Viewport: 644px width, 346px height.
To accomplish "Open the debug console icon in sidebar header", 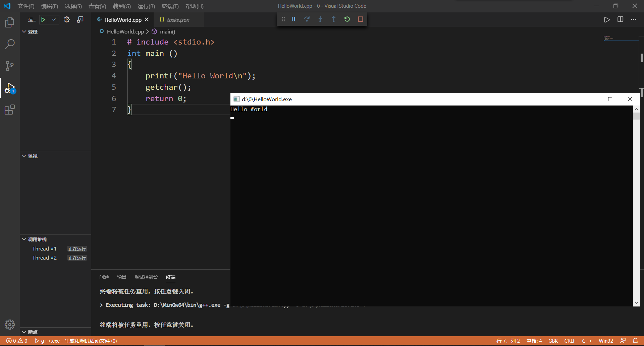I will (80, 20).
